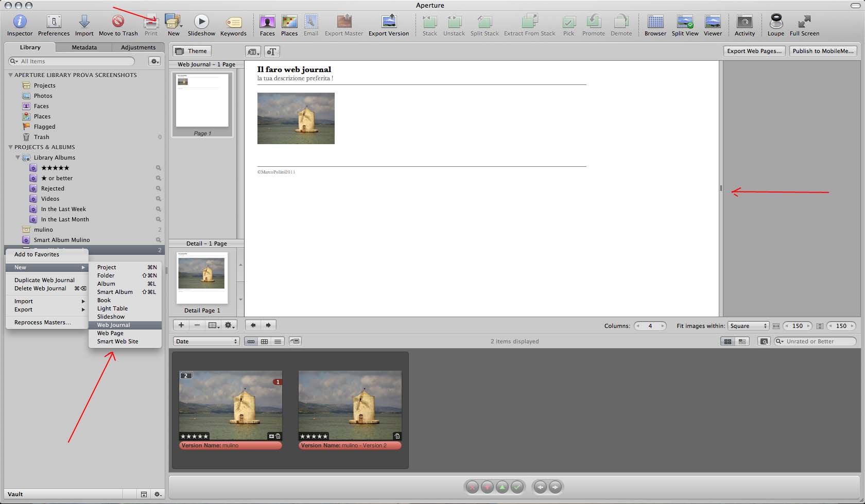Switch browser to grid view

point(264,341)
